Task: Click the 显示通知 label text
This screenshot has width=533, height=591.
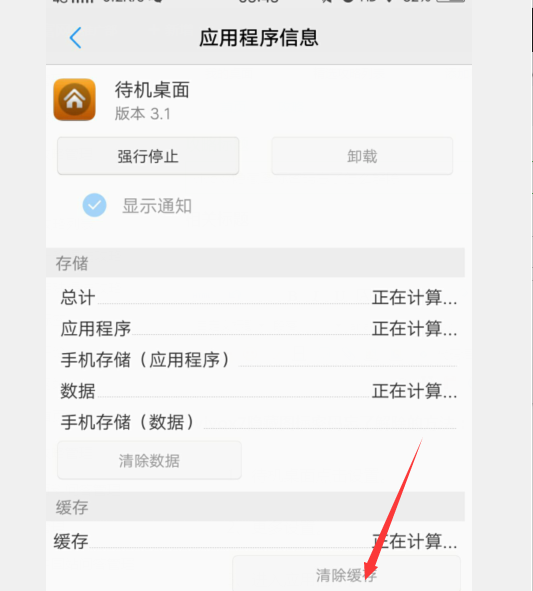Action: tap(157, 206)
